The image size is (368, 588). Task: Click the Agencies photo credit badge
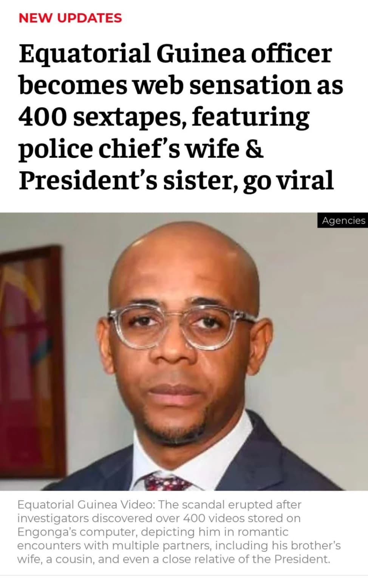[343, 220]
